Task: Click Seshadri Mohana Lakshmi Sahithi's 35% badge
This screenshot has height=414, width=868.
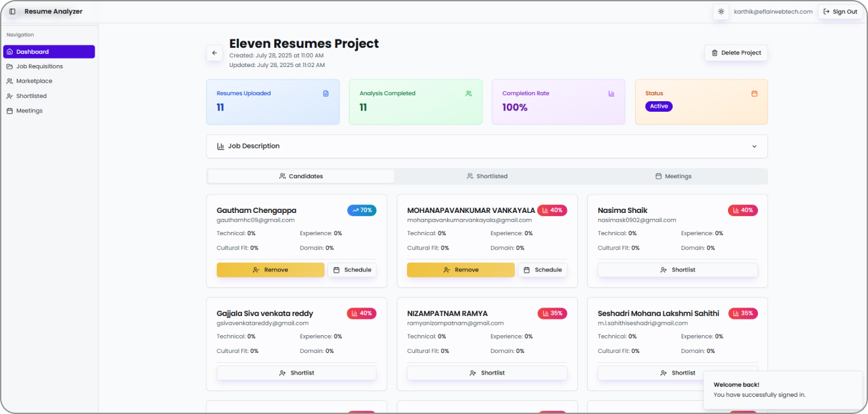Action: 743,313
